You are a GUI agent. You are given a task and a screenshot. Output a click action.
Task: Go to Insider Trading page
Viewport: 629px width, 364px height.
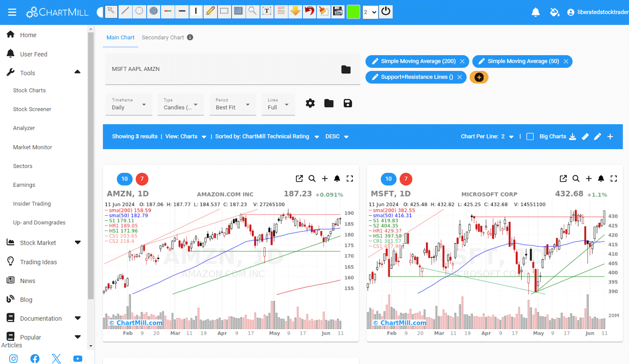32,204
